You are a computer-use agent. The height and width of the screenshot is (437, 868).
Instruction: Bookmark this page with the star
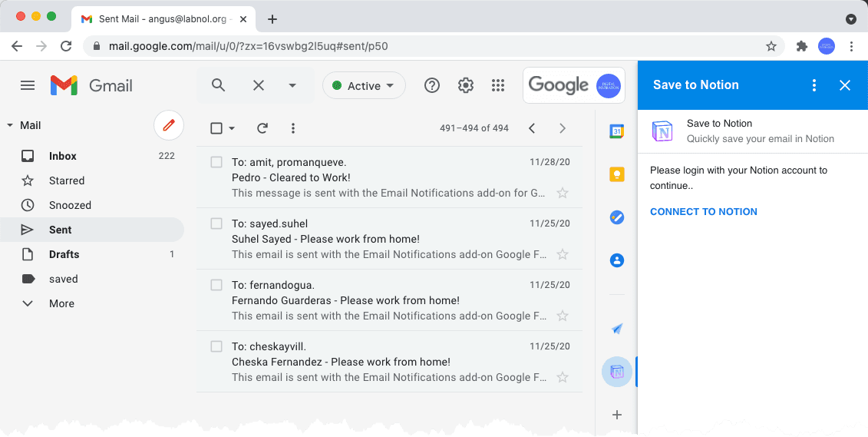click(771, 46)
